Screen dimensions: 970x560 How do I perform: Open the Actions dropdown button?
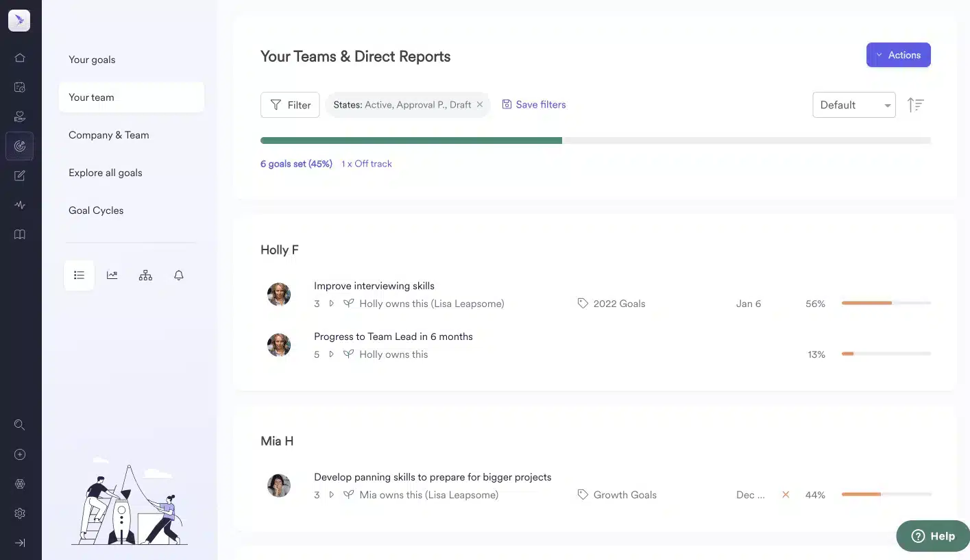(x=898, y=55)
